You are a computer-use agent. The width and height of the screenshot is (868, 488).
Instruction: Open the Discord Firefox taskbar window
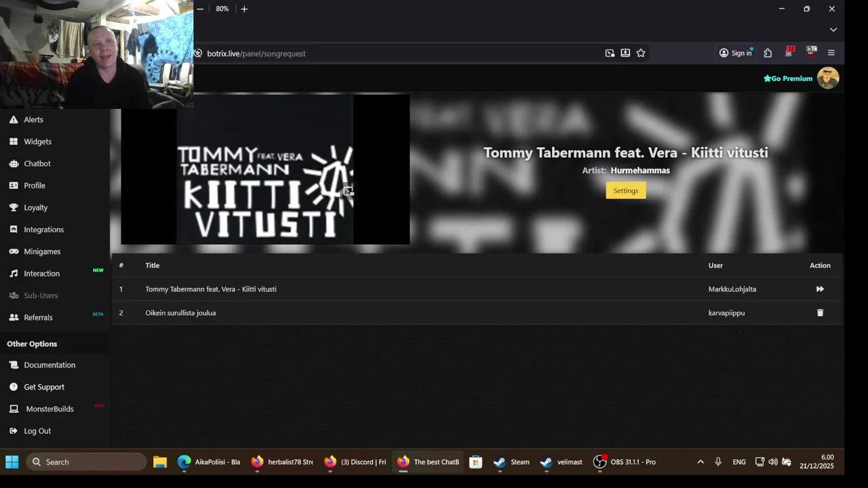(x=355, y=462)
